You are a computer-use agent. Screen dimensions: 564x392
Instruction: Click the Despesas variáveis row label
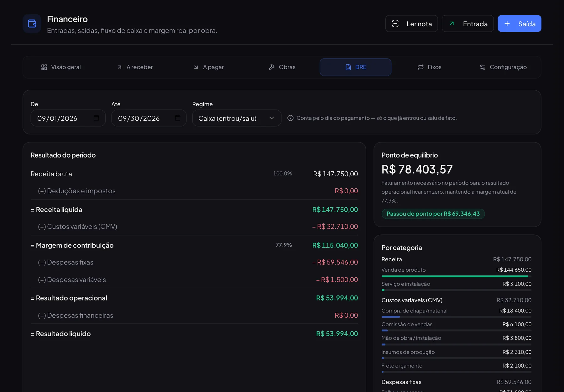[72, 280]
